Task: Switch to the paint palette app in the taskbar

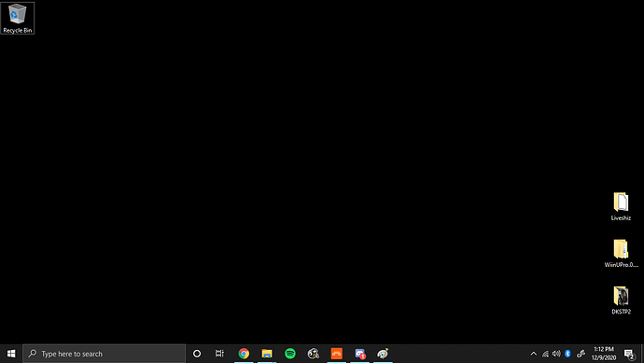Action: [383, 354]
